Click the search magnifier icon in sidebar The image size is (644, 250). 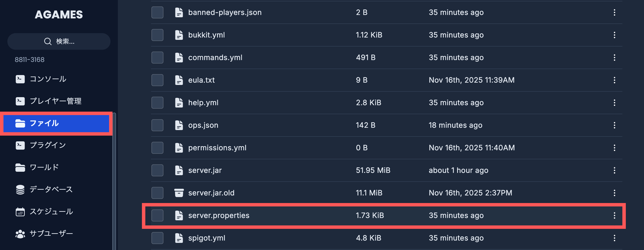pyautogui.click(x=47, y=41)
